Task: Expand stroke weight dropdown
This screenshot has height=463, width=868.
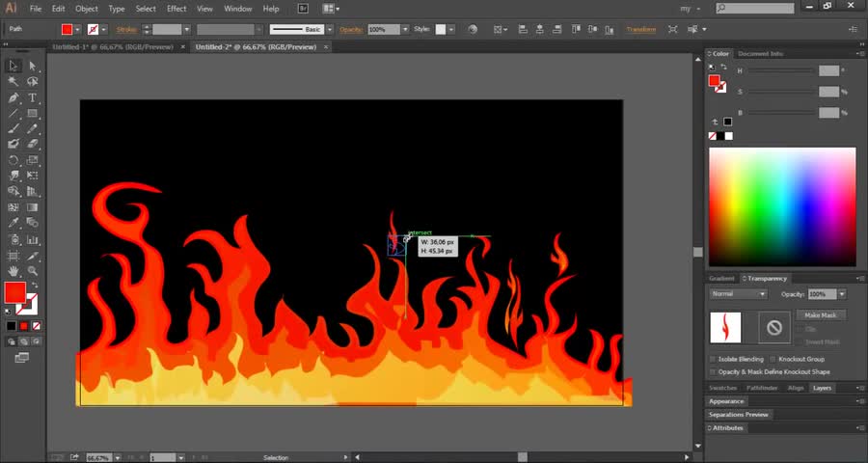Action: click(187, 29)
